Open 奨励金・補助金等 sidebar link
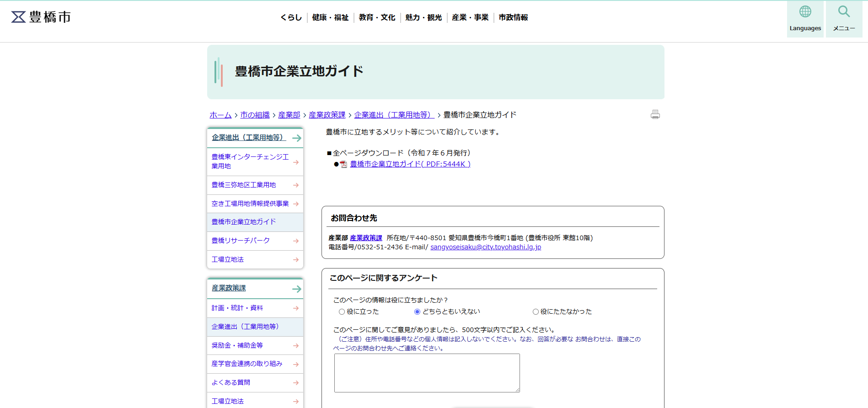The image size is (868, 408). coord(237,345)
